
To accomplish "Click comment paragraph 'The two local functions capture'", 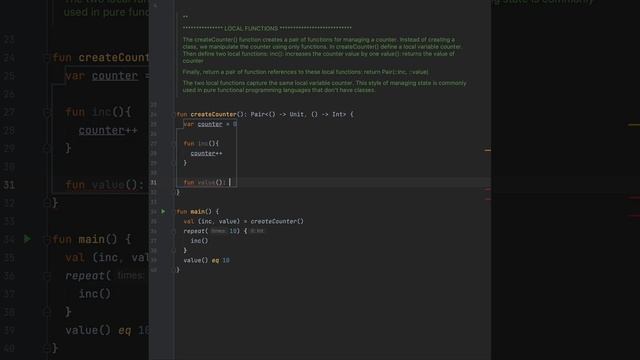I will tap(324, 87).
